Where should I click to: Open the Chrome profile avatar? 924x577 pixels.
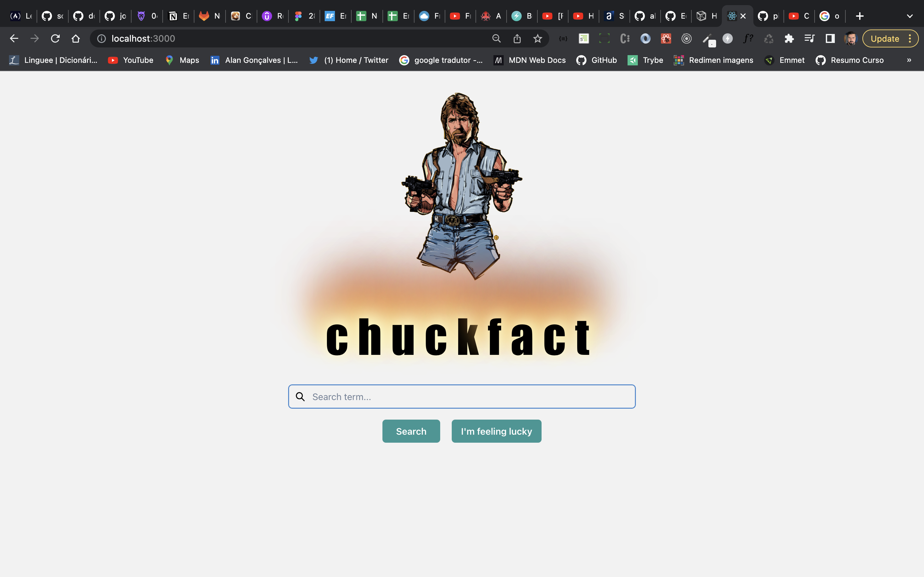coord(851,38)
